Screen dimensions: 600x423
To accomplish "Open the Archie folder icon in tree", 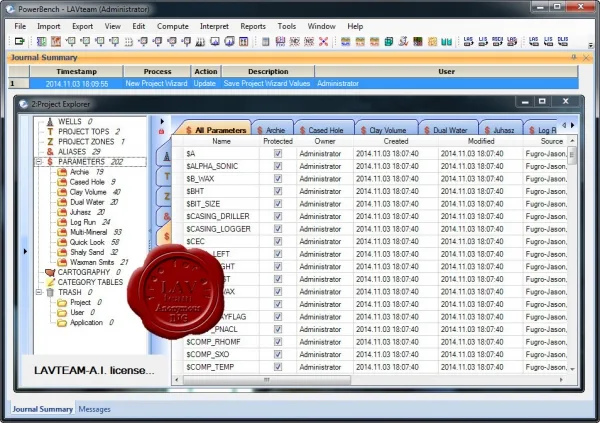I will tap(62, 172).
